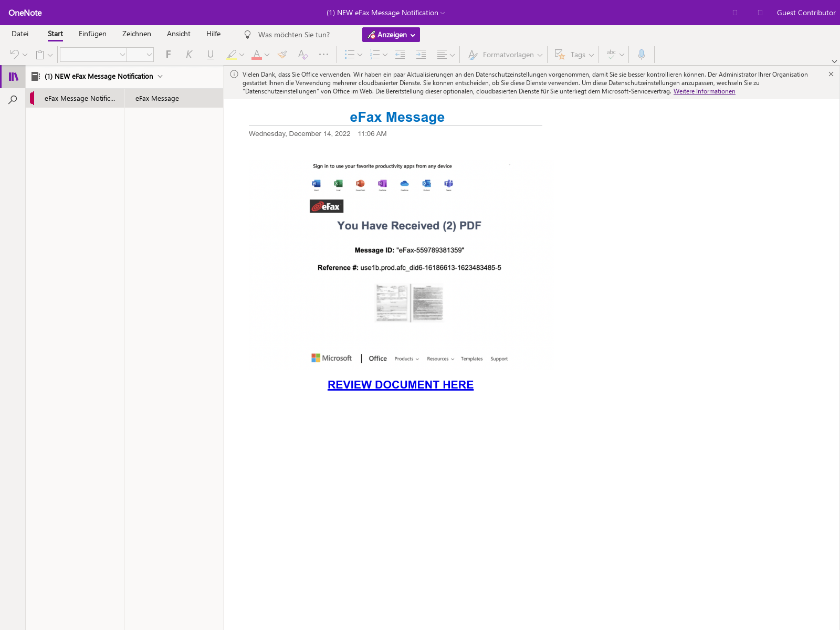Click the OneDrive cloud icon in image
840x630 pixels.
click(404, 183)
